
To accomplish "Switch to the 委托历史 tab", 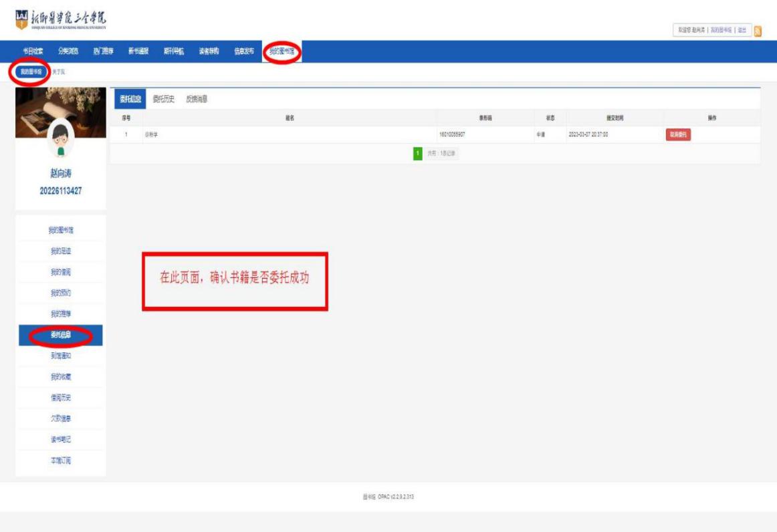I will pos(164,99).
